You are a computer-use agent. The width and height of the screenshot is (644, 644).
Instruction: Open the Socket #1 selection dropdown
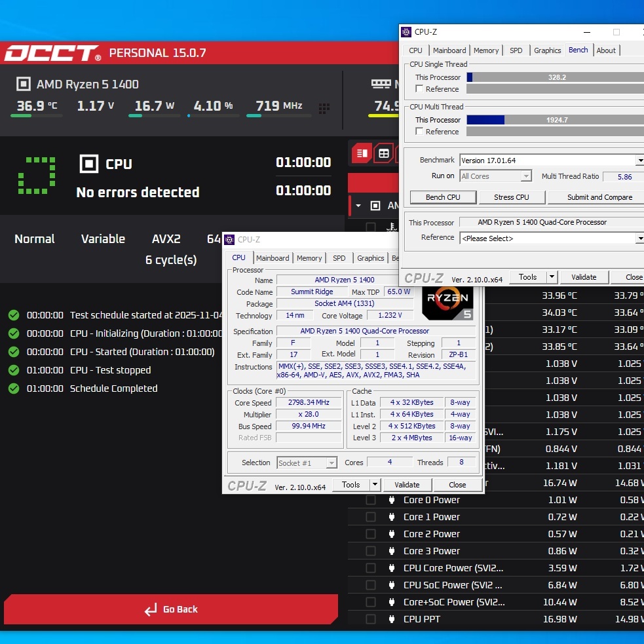click(307, 463)
